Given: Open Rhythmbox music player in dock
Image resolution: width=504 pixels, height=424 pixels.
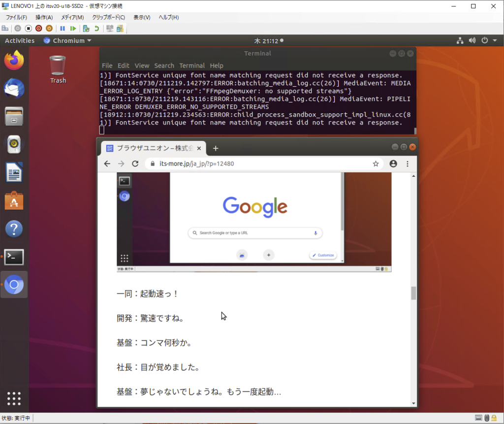Looking at the screenshot, I should 14,144.
